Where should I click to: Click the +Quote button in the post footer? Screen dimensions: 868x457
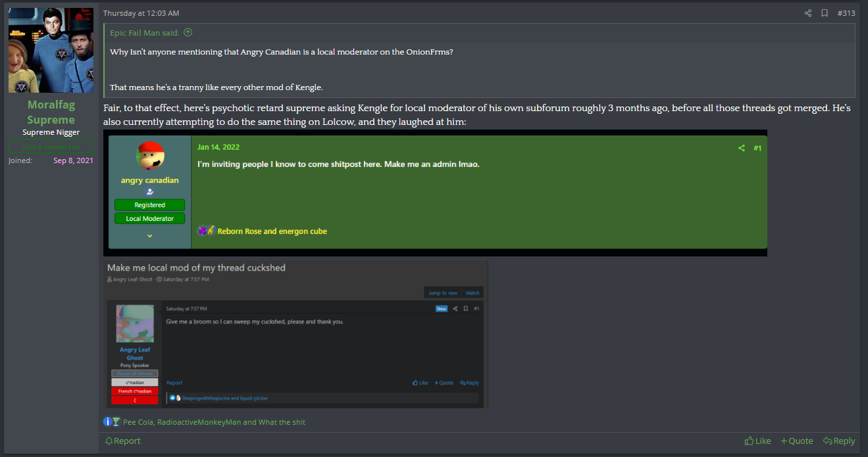pos(796,441)
